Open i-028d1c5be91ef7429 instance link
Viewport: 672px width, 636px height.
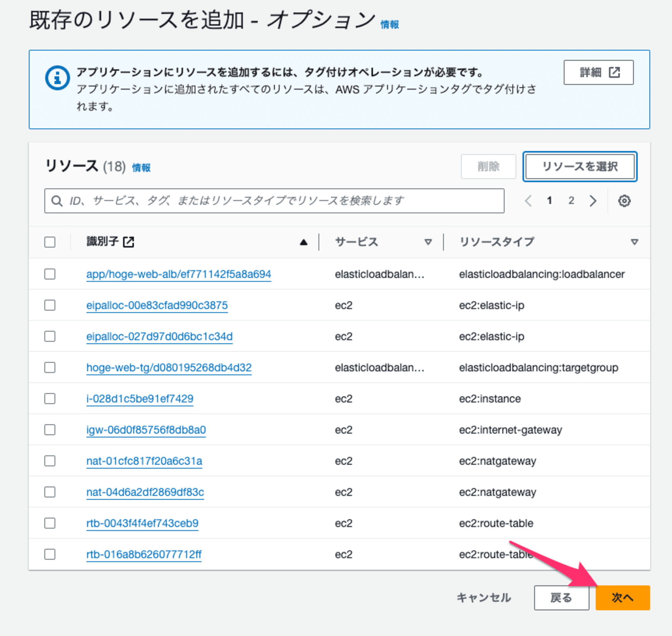[x=140, y=399]
